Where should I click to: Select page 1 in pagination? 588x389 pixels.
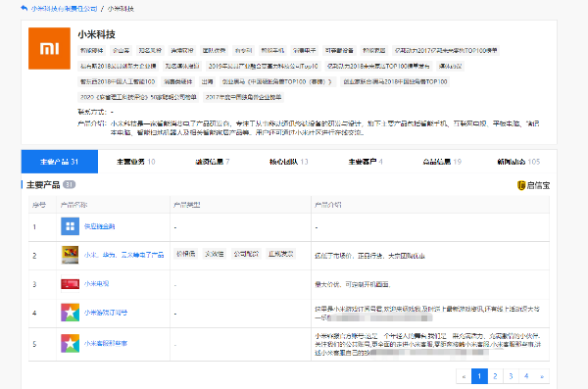479,376
